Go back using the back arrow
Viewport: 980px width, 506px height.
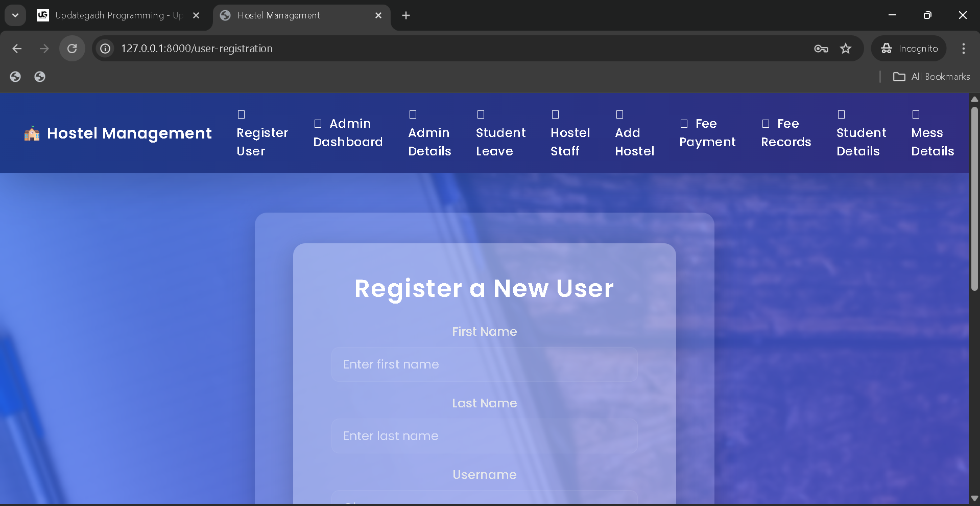coord(17,49)
